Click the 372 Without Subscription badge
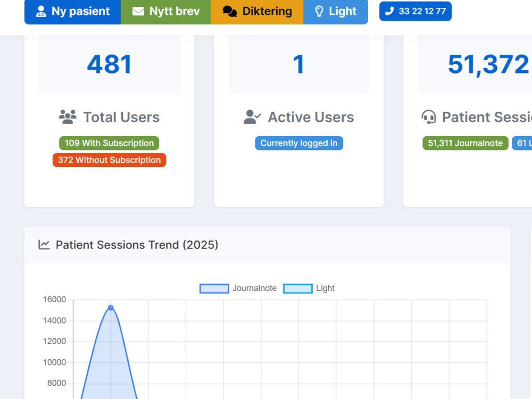Viewport: 532px width, 399px height. [109, 160]
